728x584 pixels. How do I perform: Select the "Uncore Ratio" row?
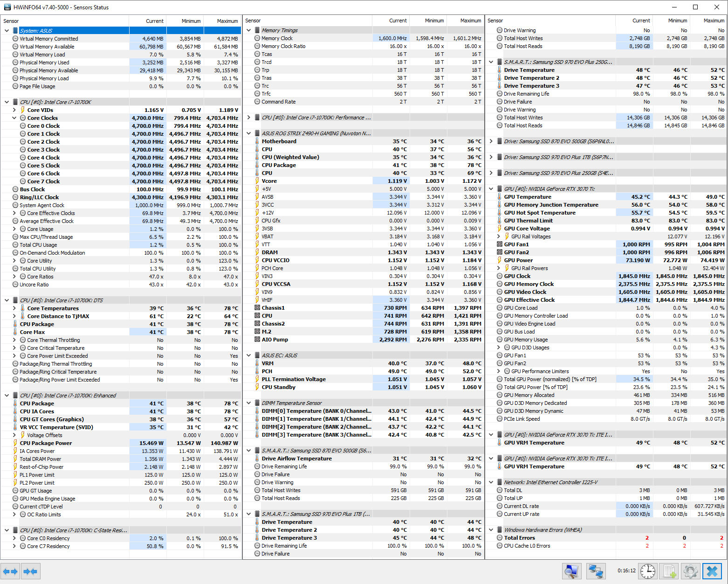coord(121,285)
